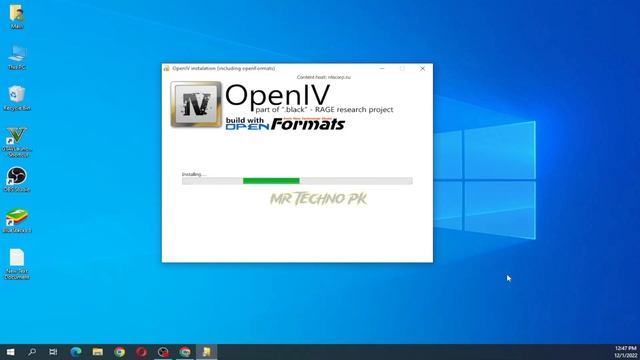Click the 'Content host' text line
Image resolution: width=640 pixels, height=360 pixels.
pos(324,77)
